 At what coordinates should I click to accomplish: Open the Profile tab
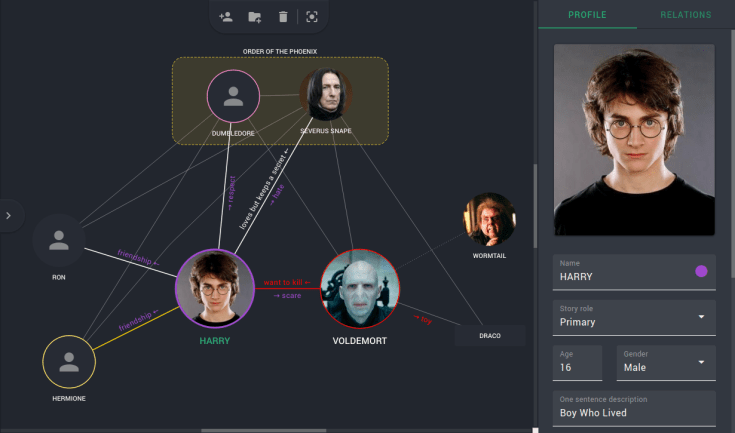(x=587, y=15)
